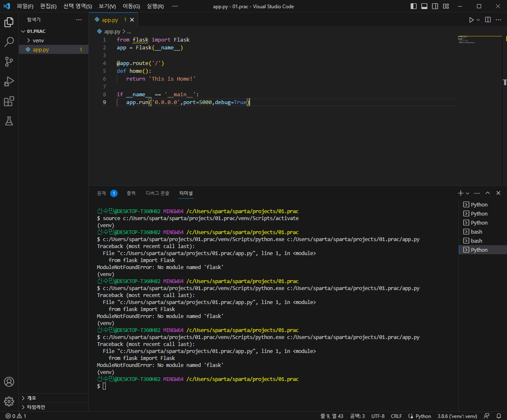This screenshot has height=420, width=507.
Task: Open the Manage gear icon
Action: [x=9, y=401]
